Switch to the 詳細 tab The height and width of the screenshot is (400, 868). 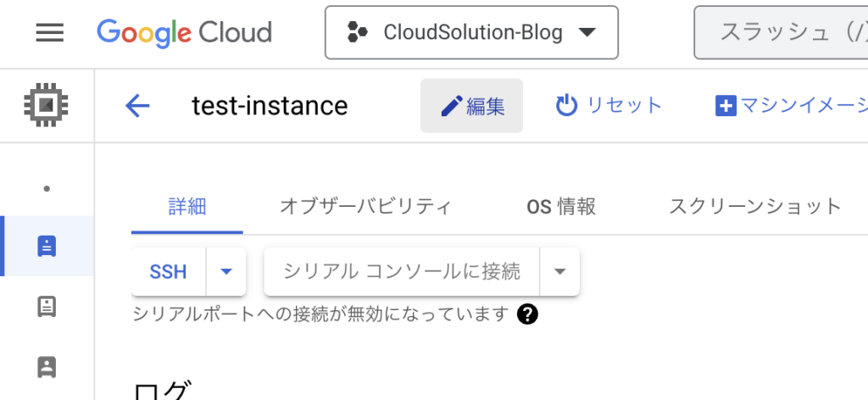187,208
